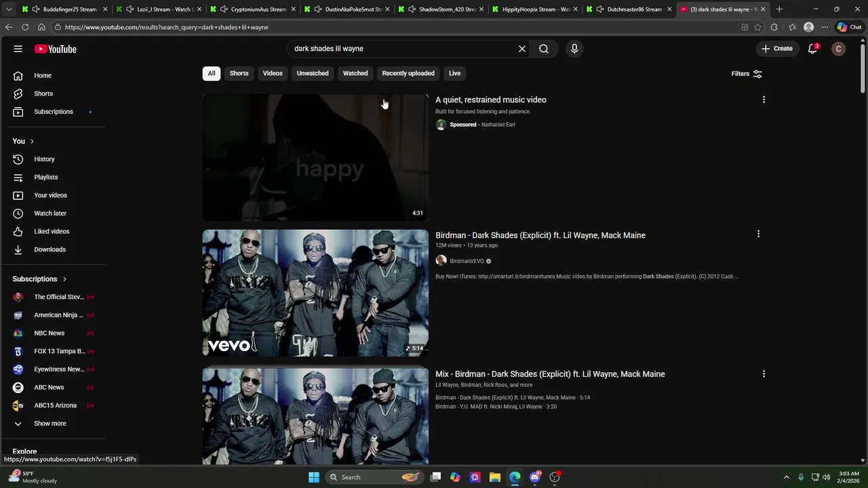Image resolution: width=868 pixels, height=488 pixels.
Task: Open more options for sponsored video
Action: click(764, 100)
